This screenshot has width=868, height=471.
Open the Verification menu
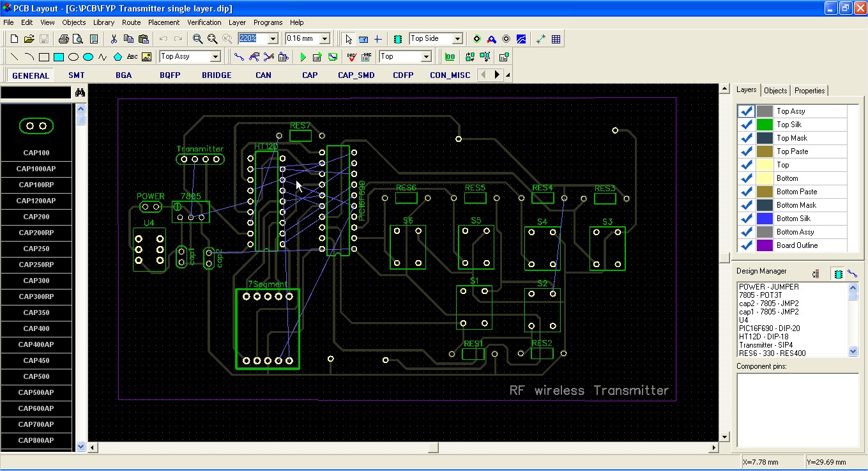click(204, 22)
